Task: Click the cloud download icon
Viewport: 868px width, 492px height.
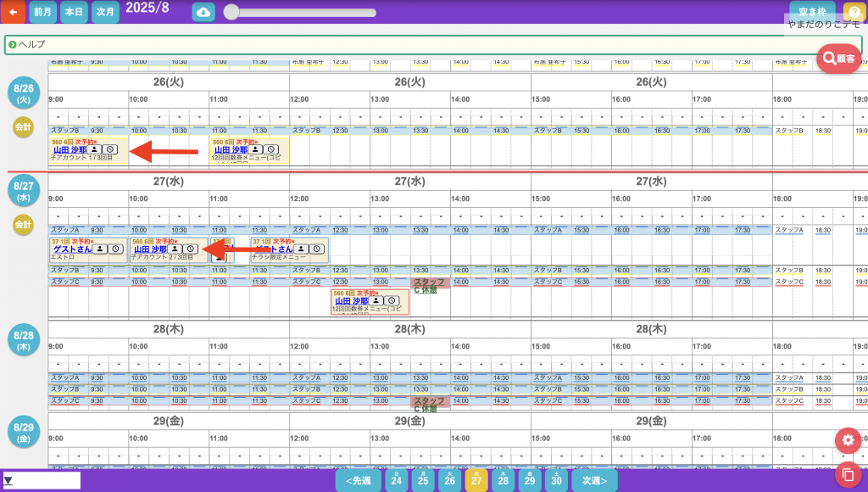Action: [203, 12]
